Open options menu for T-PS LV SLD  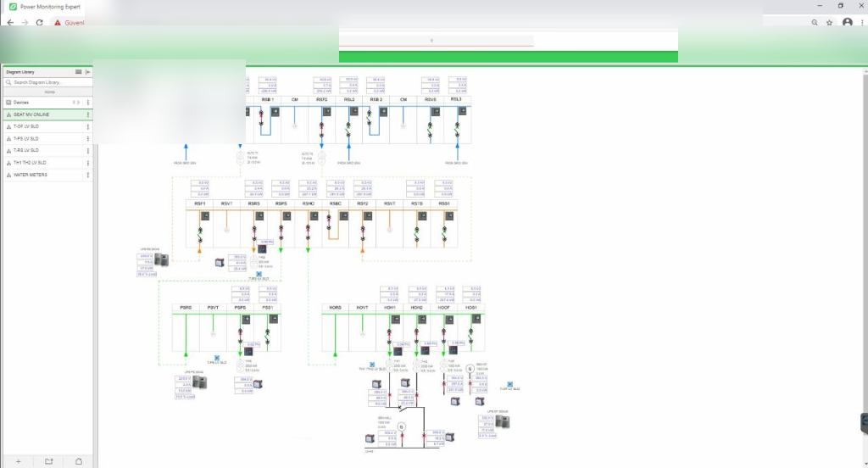pos(88,139)
